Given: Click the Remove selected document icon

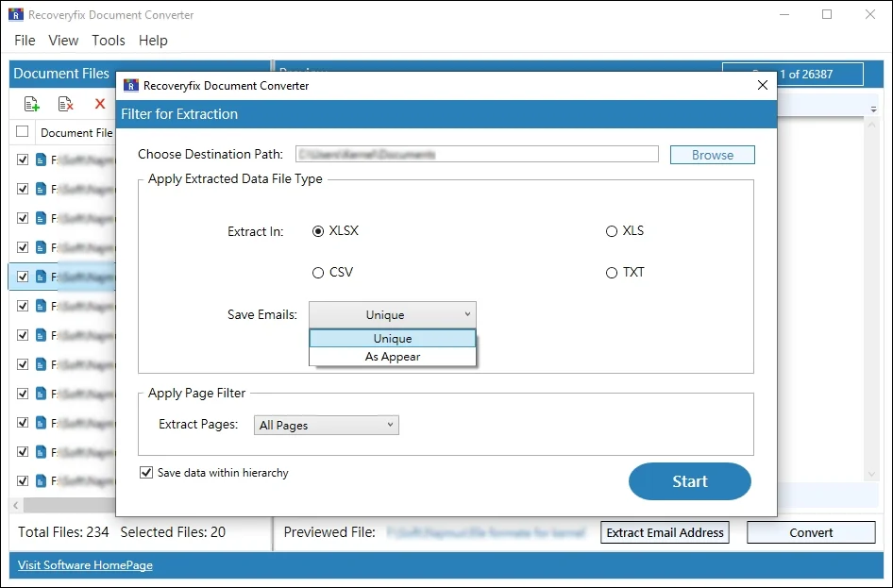Looking at the screenshot, I should tap(65, 104).
